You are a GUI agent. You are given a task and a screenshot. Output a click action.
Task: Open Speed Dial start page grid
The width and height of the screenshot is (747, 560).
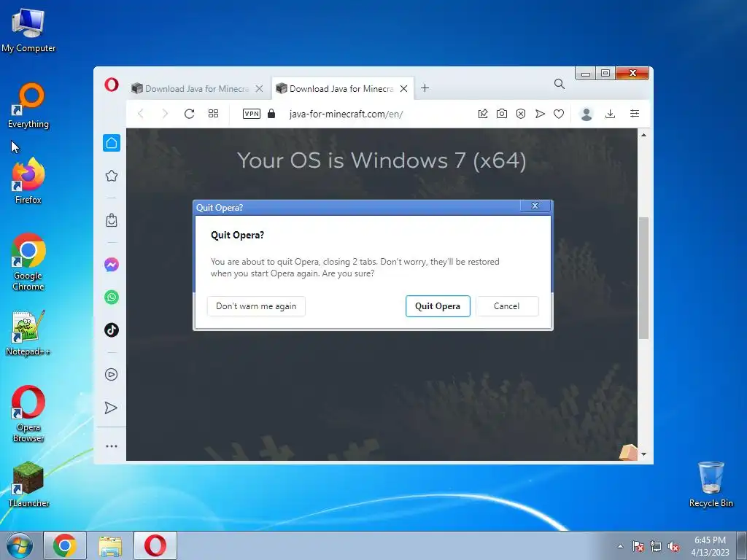[214, 113]
